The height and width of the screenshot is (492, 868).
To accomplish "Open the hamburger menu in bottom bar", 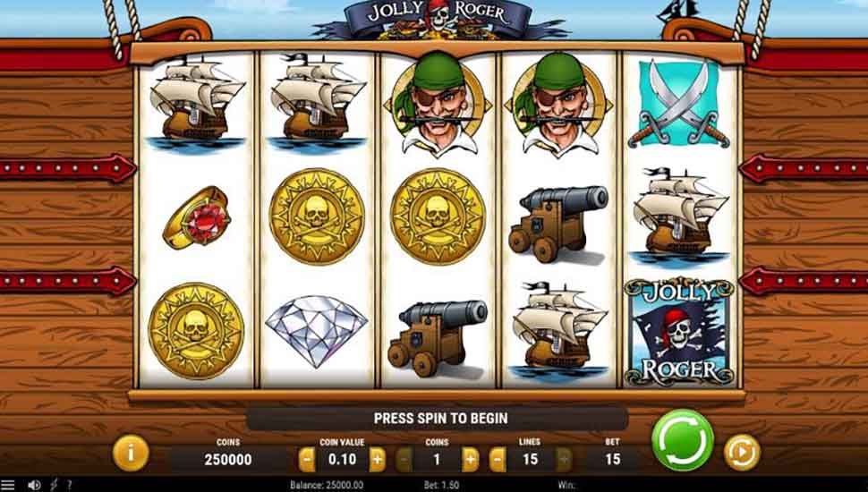I will [x=8, y=486].
